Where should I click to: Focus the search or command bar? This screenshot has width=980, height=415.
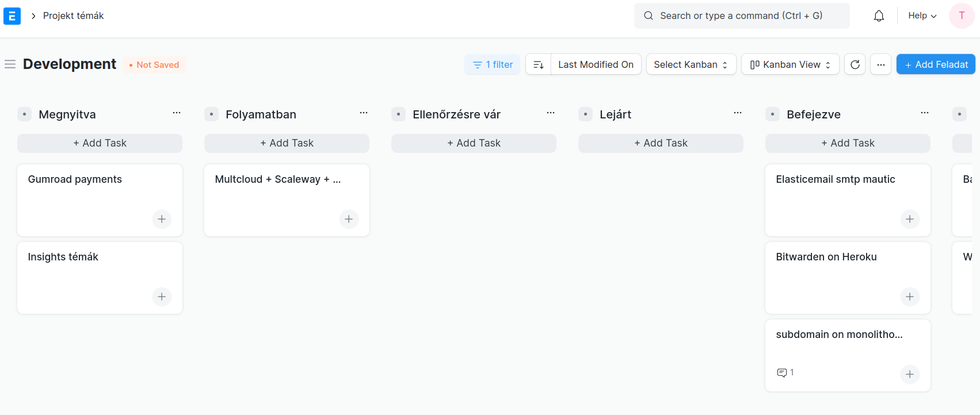tap(741, 16)
